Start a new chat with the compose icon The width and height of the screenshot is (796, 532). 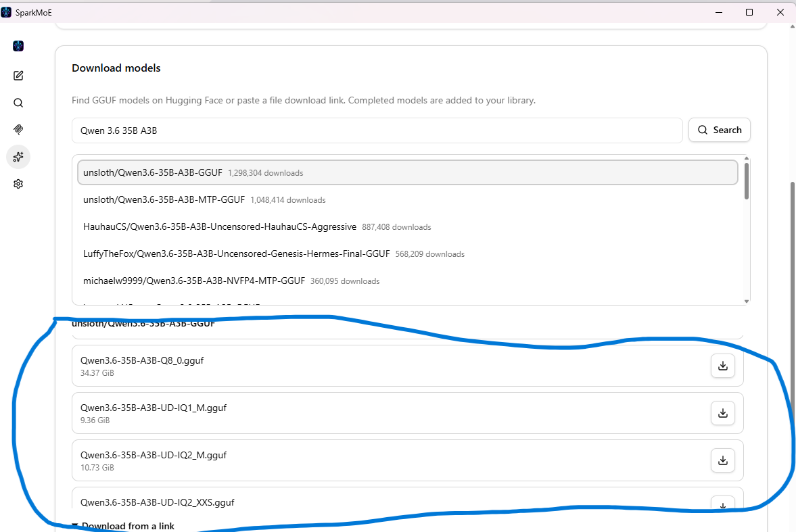coord(18,76)
